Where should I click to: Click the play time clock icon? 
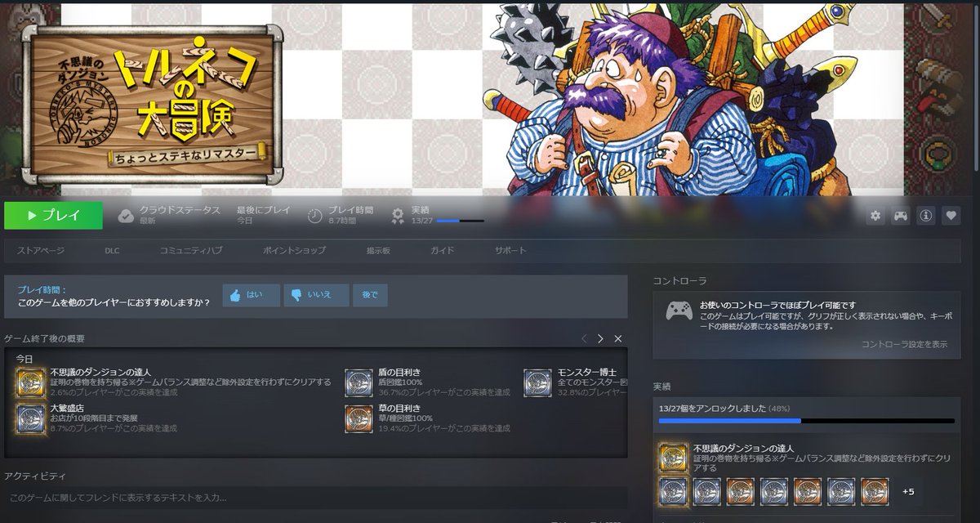pos(315,216)
